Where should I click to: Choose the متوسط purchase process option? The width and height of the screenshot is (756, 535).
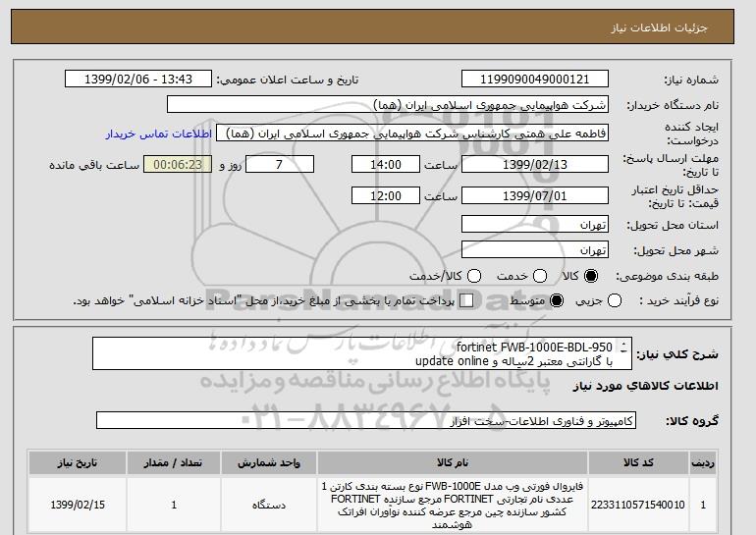pyautogui.click(x=557, y=300)
